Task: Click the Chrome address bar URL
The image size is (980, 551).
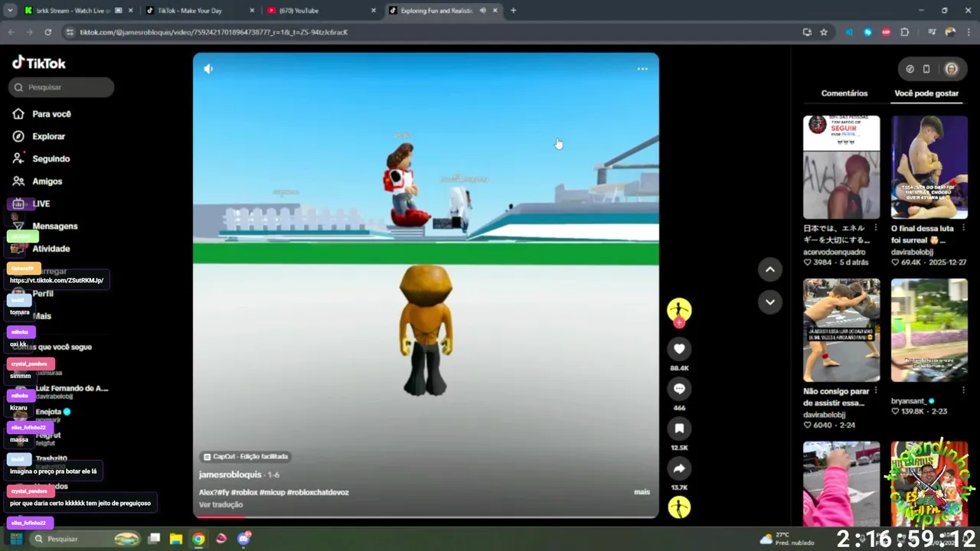Action: coord(214,32)
